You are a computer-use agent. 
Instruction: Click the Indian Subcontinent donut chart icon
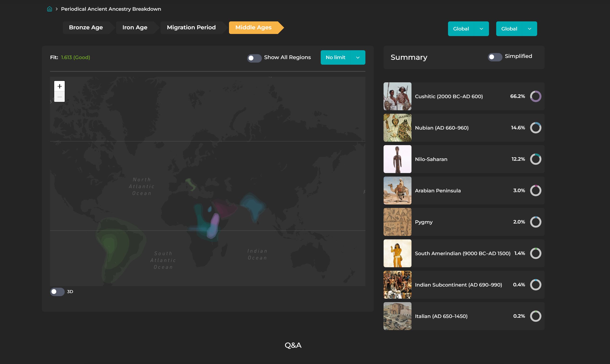535,285
